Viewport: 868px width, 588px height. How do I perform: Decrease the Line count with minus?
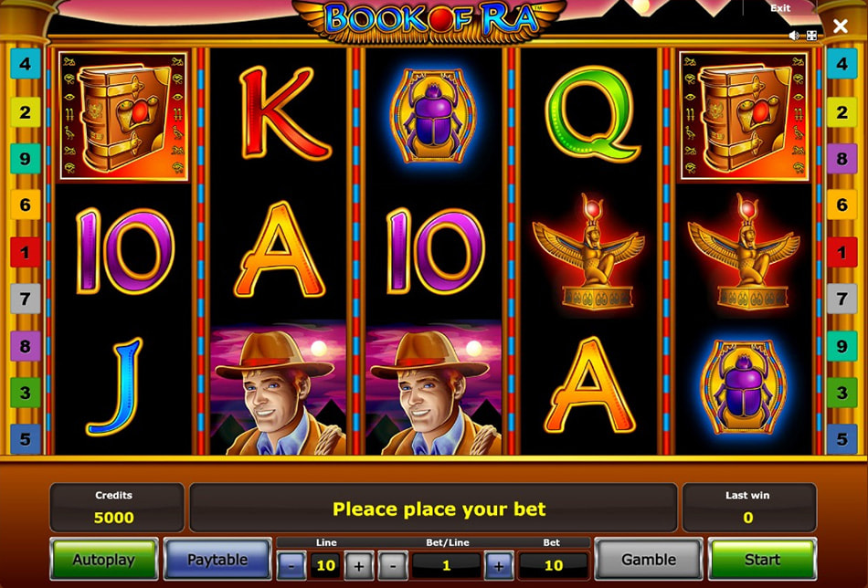tap(291, 565)
